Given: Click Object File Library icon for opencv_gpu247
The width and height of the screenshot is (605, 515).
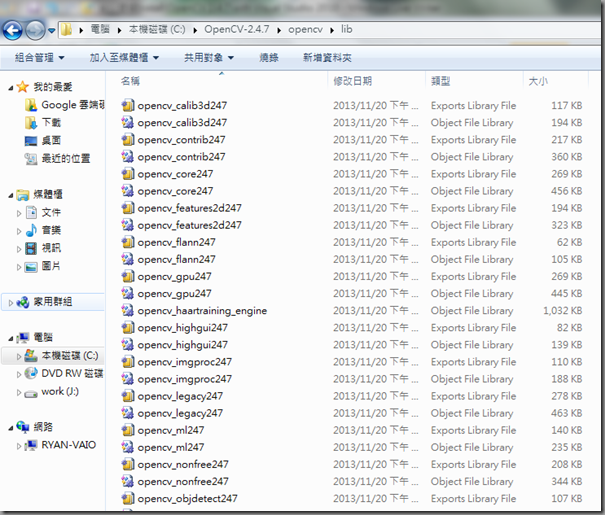Looking at the screenshot, I should 128,293.
